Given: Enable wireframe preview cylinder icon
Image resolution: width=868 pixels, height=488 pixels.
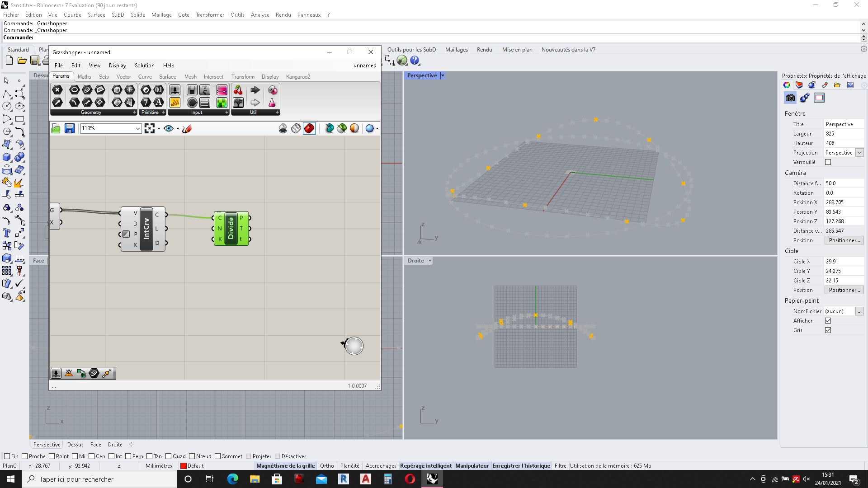Looking at the screenshot, I should [x=296, y=129].
